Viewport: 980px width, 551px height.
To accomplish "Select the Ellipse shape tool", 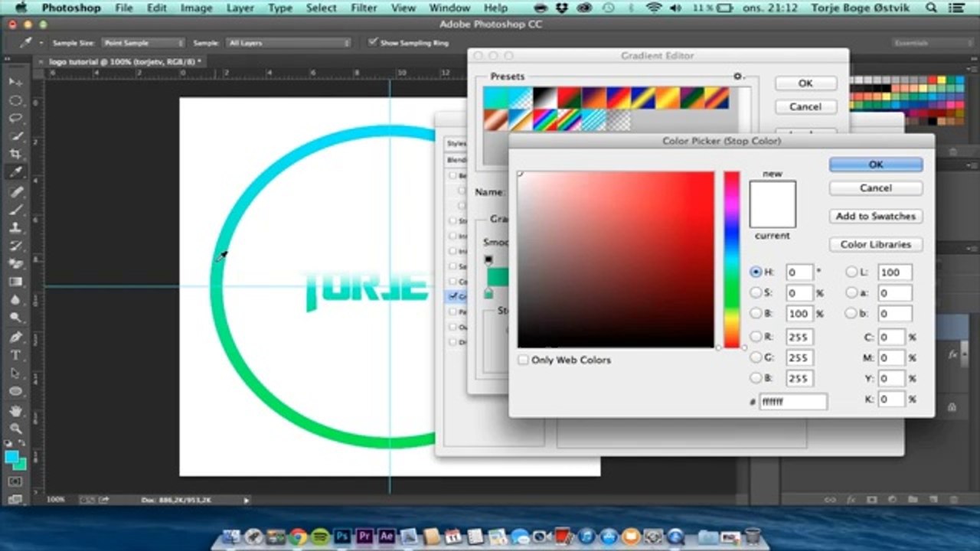I will (15, 391).
